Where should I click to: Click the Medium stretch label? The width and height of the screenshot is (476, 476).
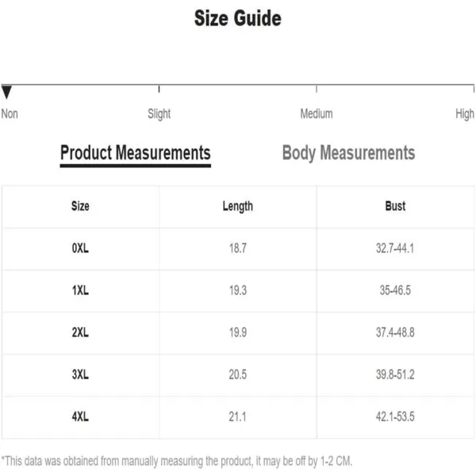coord(317,113)
